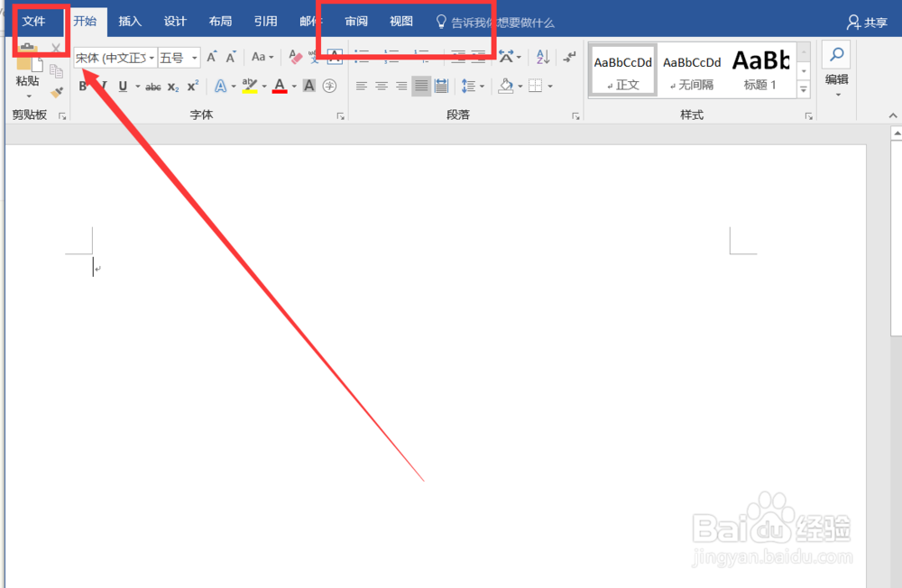This screenshot has height=588, width=902.
Task: Click in the blank document page
Action: click(436, 368)
